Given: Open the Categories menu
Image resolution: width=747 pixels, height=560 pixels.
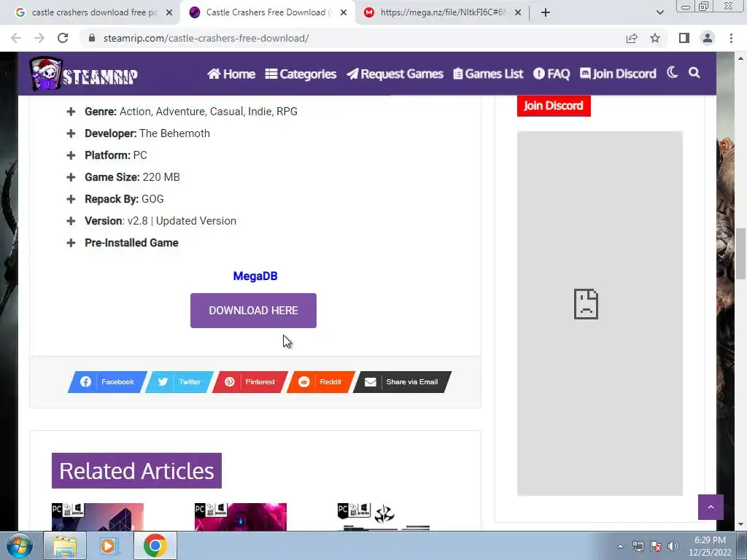Looking at the screenshot, I should coord(301,74).
